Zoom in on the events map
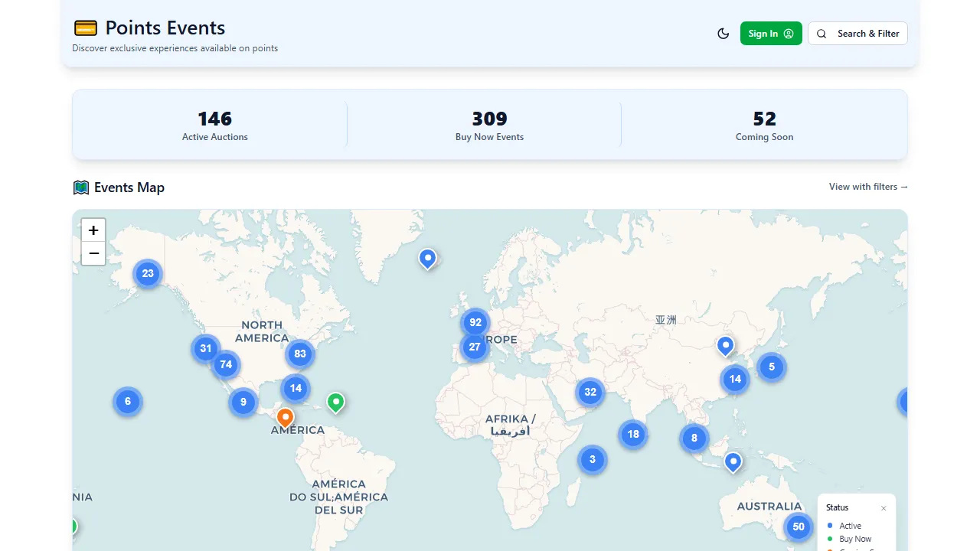This screenshot has height=551, width=980. point(93,230)
